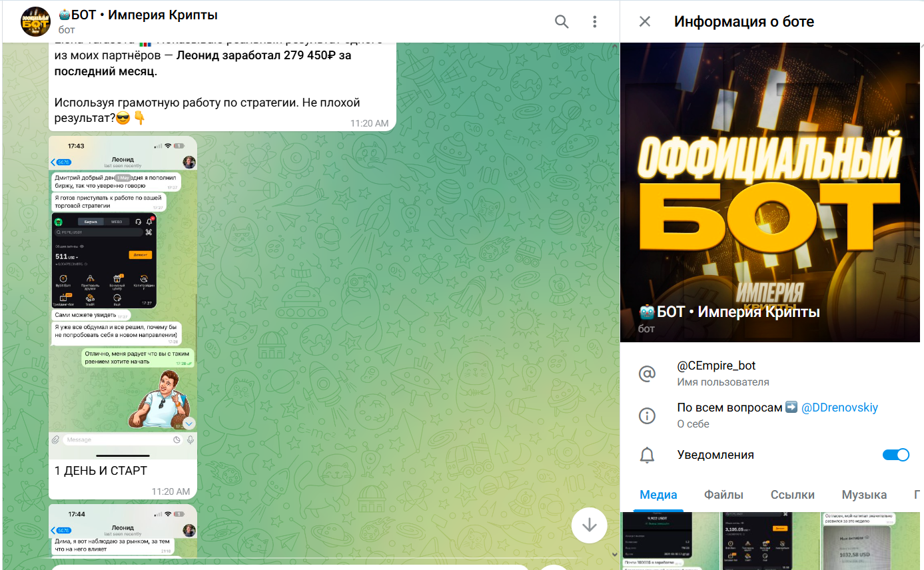Copy the @CEmpire_bot username
This screenshot has width=924, height=570.
[x=716, y=366]
